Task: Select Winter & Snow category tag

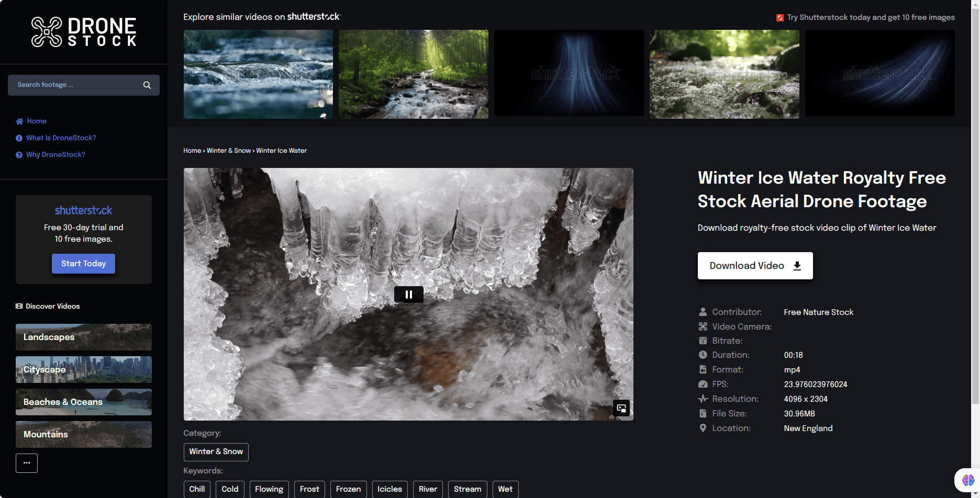Action: click(x=216, y=452)
